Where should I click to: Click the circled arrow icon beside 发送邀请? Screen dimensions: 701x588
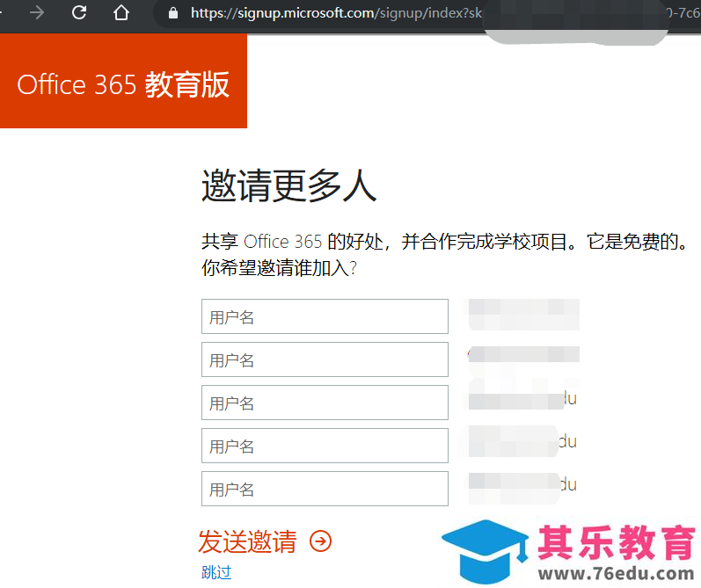pyautogui.click(x=320, y=541)
